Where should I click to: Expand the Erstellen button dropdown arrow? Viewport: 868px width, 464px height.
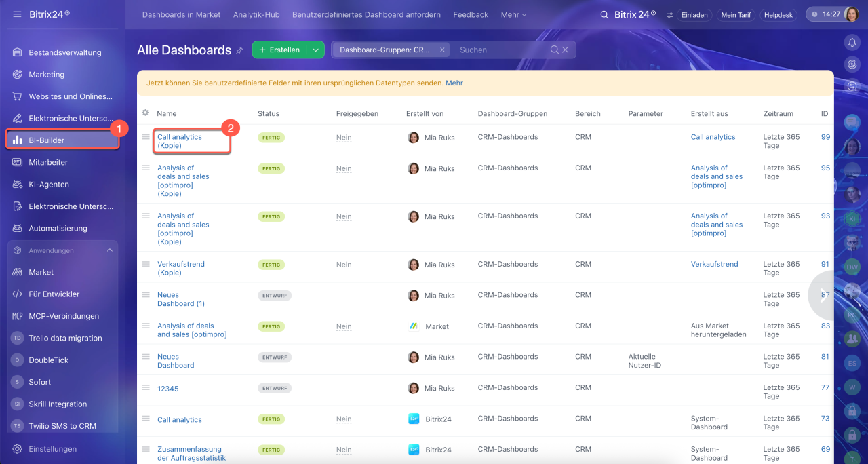click(315, 50)
